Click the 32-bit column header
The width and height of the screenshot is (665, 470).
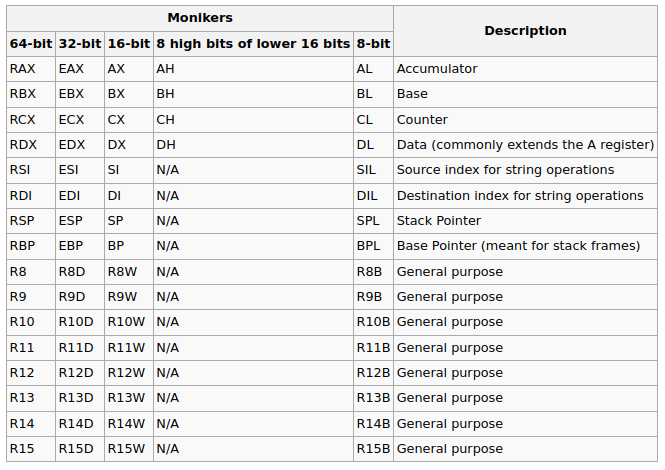(x=80, y=44)
